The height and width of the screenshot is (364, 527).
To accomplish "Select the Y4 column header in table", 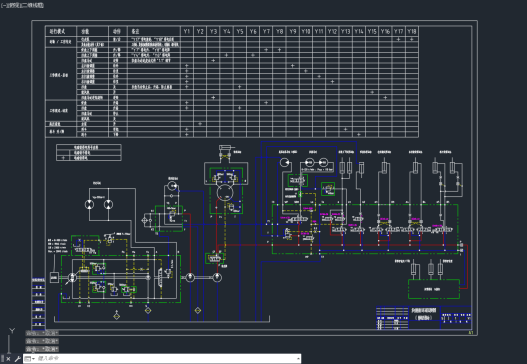I will click(227, 31).
